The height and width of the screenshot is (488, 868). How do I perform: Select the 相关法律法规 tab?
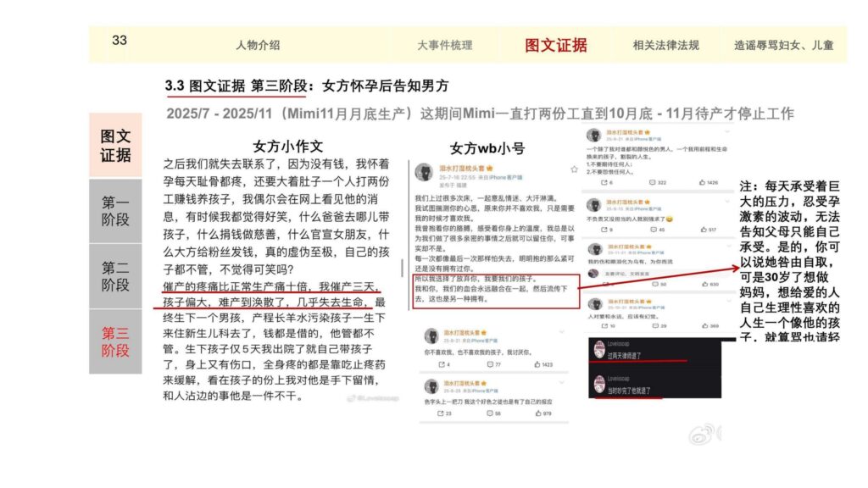tap(665, 45)
